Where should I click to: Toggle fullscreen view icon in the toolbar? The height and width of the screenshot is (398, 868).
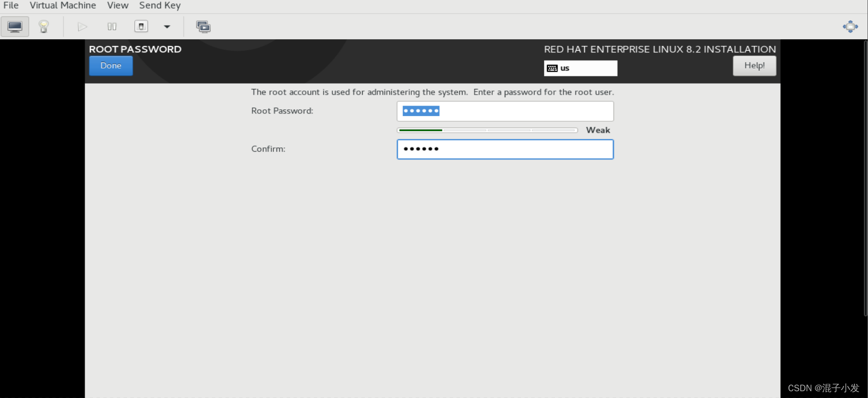tap(850, 27)
